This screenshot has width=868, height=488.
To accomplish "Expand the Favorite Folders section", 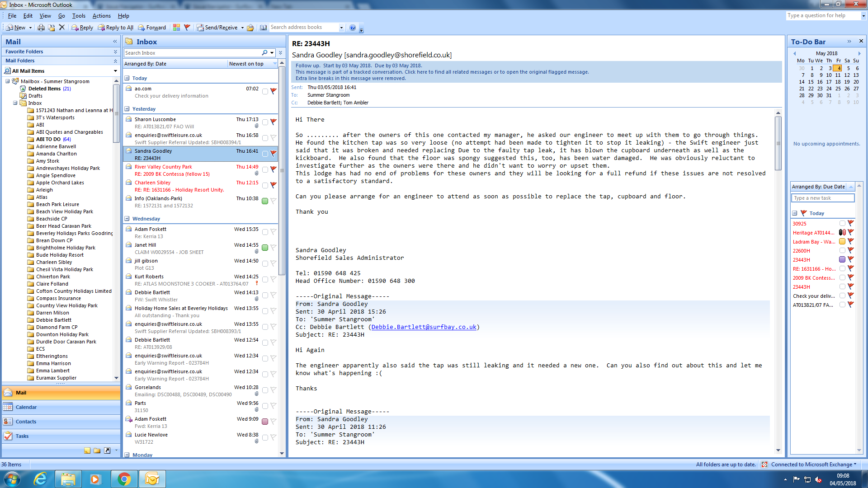I will [x=115, y=52].
